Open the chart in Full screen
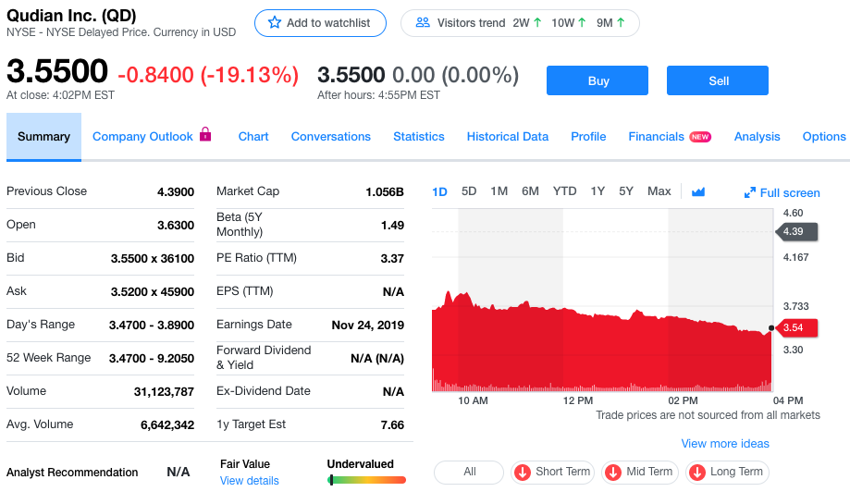850x504 pixels. [x=782, y=193]
